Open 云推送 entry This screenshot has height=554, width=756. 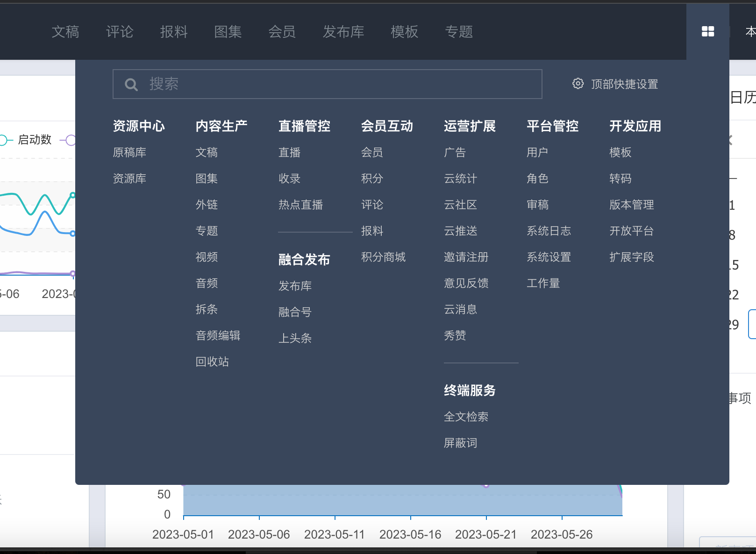(460, 231)
